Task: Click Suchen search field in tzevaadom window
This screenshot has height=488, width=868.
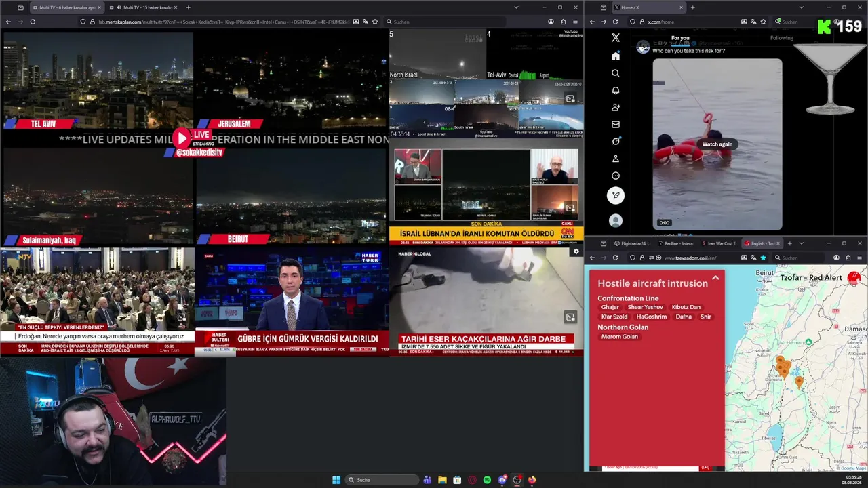Action: 800,258
